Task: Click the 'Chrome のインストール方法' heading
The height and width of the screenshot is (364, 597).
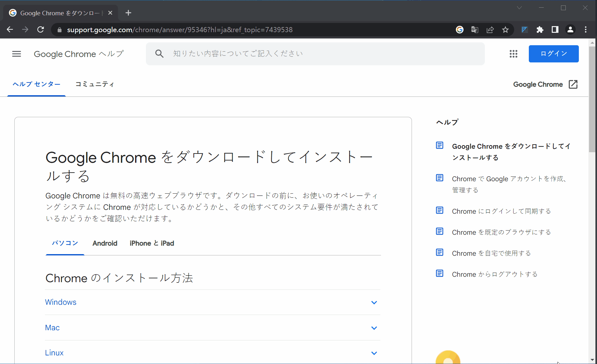Action: (x=119, y=278)
